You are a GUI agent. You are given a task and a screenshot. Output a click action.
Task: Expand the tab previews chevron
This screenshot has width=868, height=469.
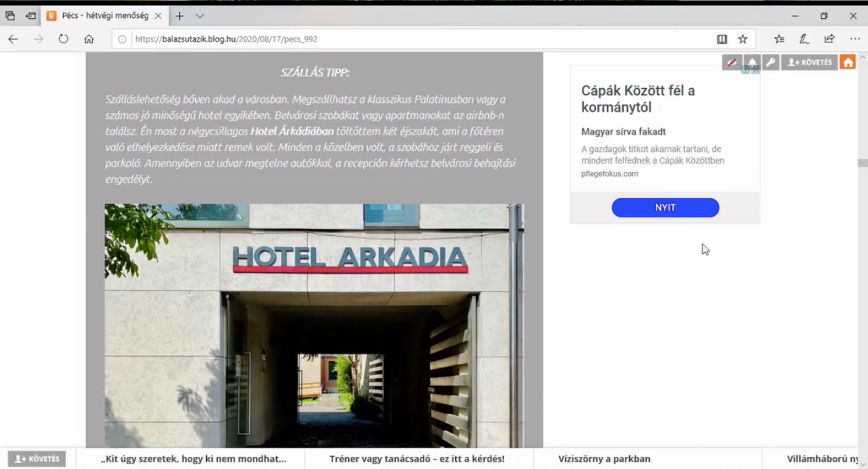click(200, 16)
